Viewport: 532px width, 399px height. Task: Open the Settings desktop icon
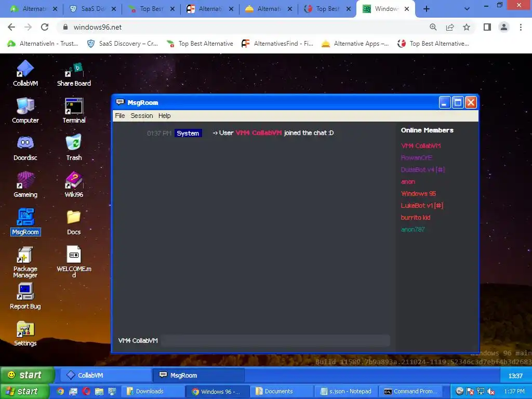pos(25,334)
